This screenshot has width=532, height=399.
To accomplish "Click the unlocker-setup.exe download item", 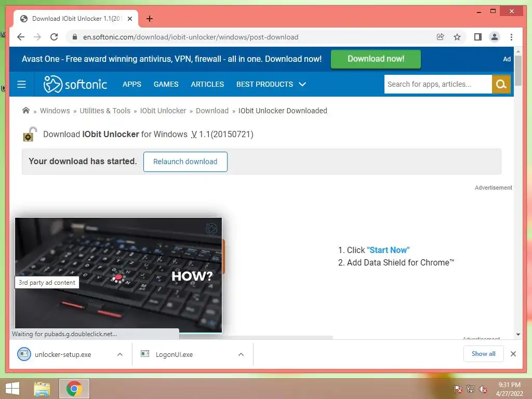I will coord(63,354).
